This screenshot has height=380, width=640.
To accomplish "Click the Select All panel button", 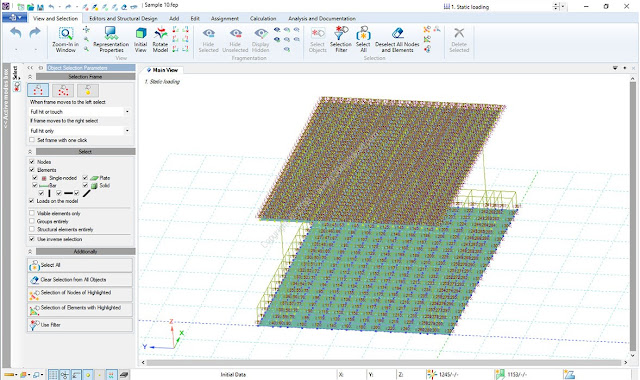I will [80, 265].
